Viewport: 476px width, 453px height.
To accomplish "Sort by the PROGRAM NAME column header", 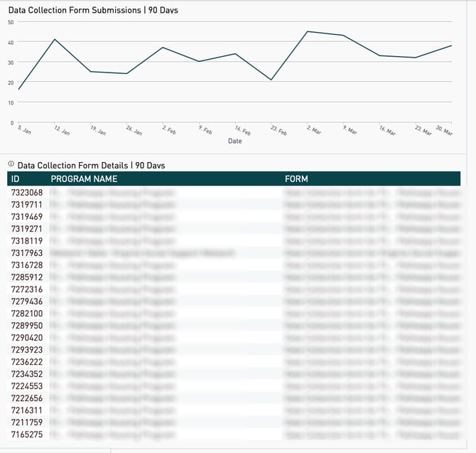I will point(84,179).
